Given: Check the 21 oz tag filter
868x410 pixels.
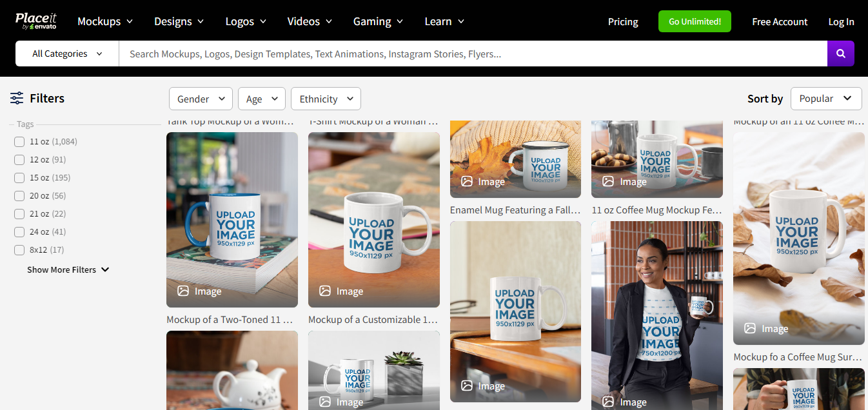Looking at the screenshot, I should (x=19, y=213).
